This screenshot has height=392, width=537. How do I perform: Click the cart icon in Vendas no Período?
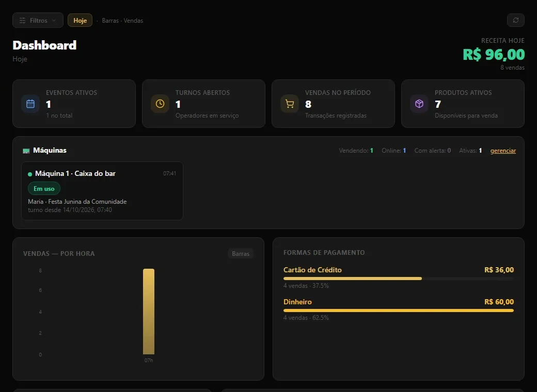tap(289, 104)
